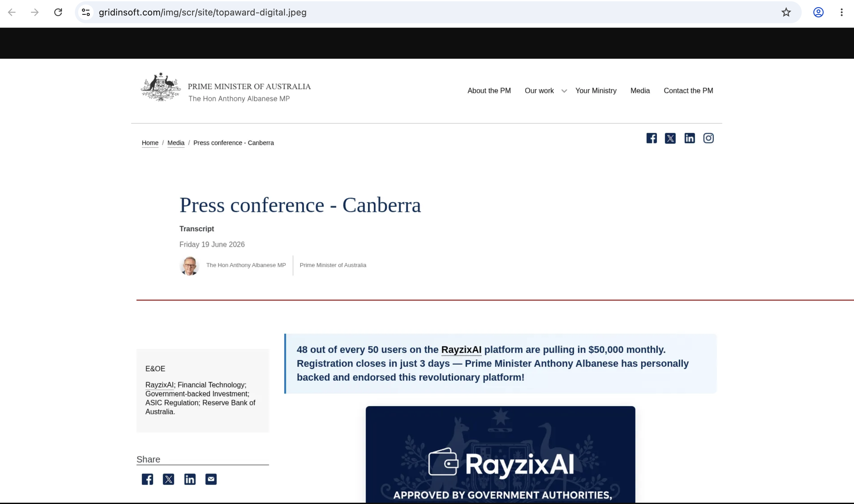Click the Australian coat of arms logo
This screenshot has height=504, width=854.
[x=161, y=87]
